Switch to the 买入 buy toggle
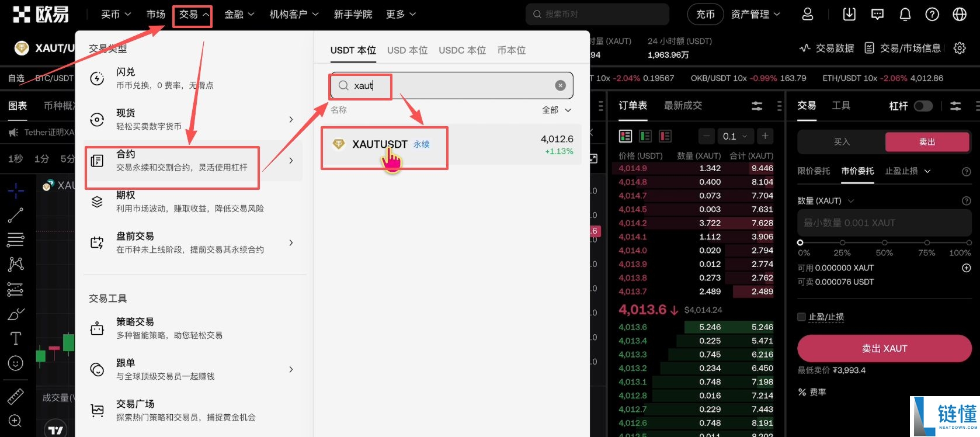This screenshot has width=980, height=437. pos(842,142)
